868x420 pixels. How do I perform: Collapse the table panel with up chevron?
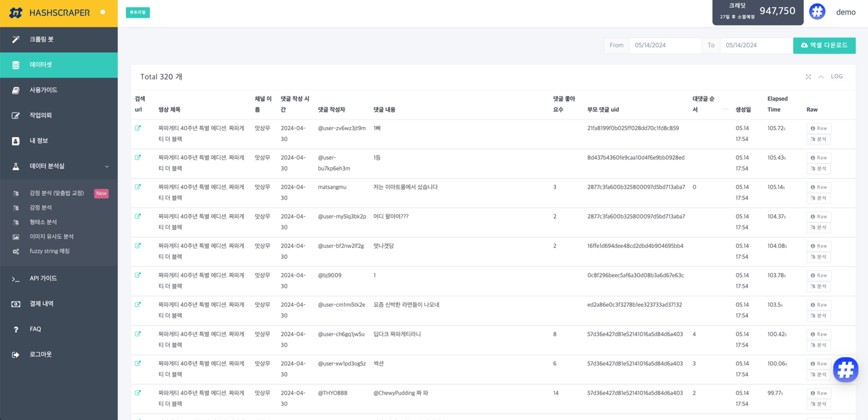[x=821, y=77]
